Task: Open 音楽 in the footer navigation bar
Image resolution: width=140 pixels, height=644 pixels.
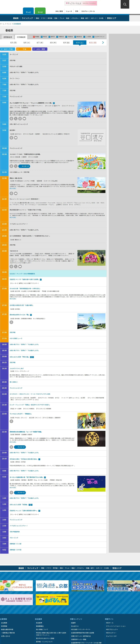Action: pyautogui.click(x=61, y=568)
